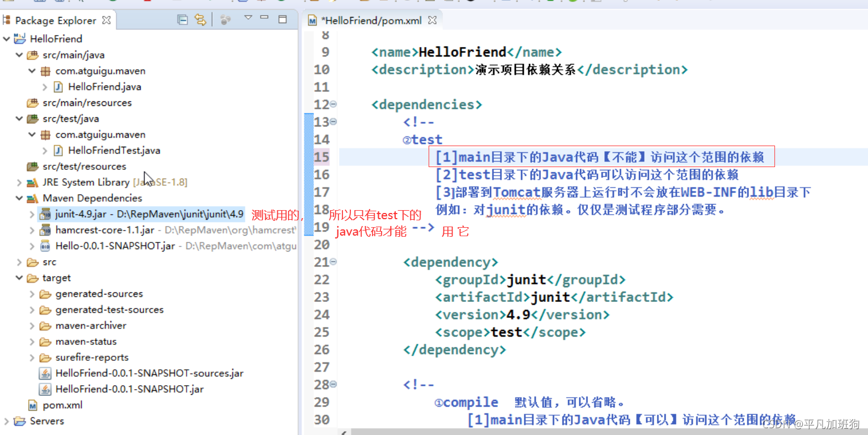Select HelloFriend-0.0.1-SNAPSHOT.jar file icon
The width and height of the screenshot is (868, 435).
click(x=45, y=389)
